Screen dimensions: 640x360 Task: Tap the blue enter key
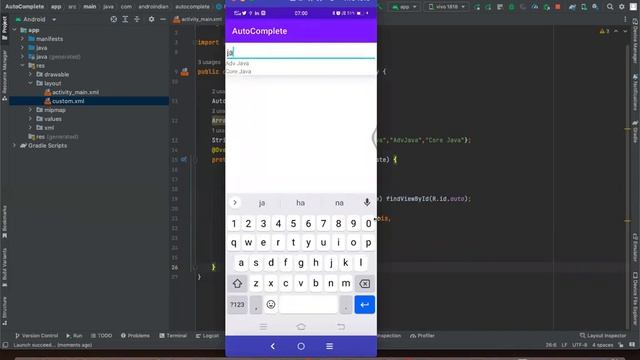pos(364,304)
